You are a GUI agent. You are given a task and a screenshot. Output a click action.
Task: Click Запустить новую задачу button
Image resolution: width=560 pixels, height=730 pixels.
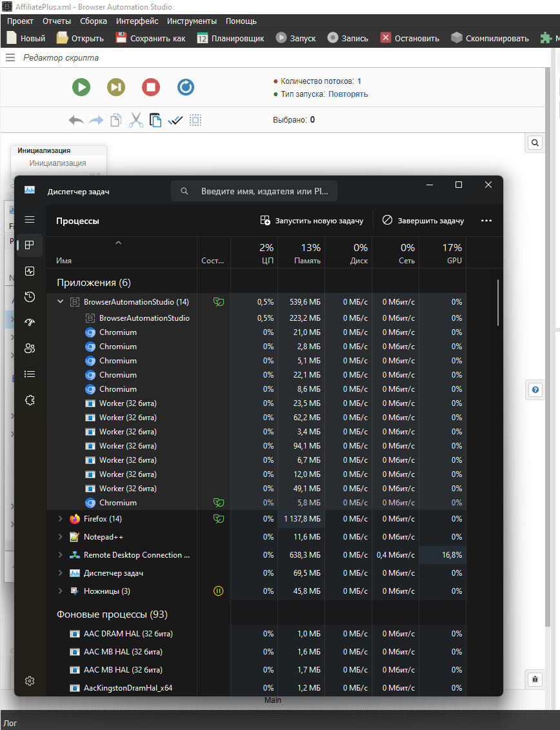coord(312,221)
